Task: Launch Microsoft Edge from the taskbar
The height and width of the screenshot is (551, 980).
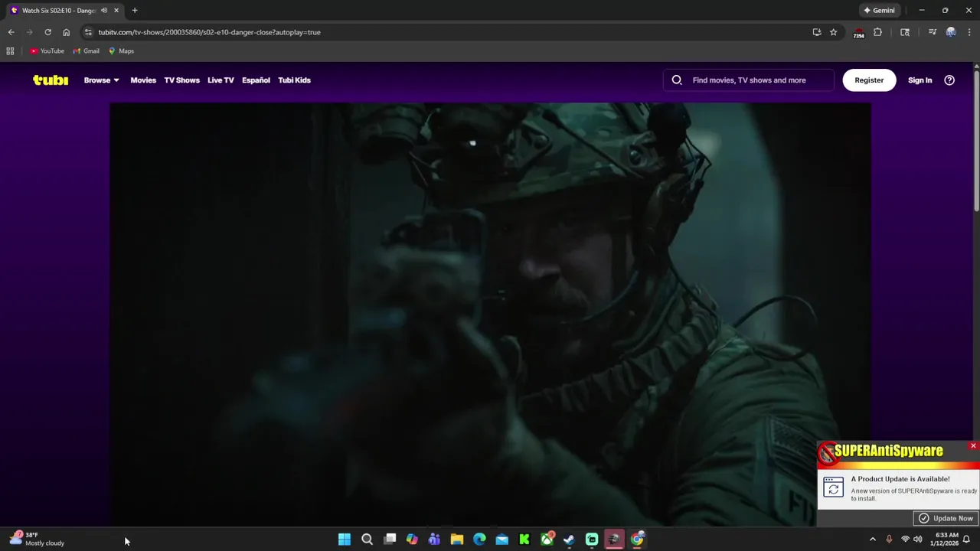Action: tap(479, 540)
